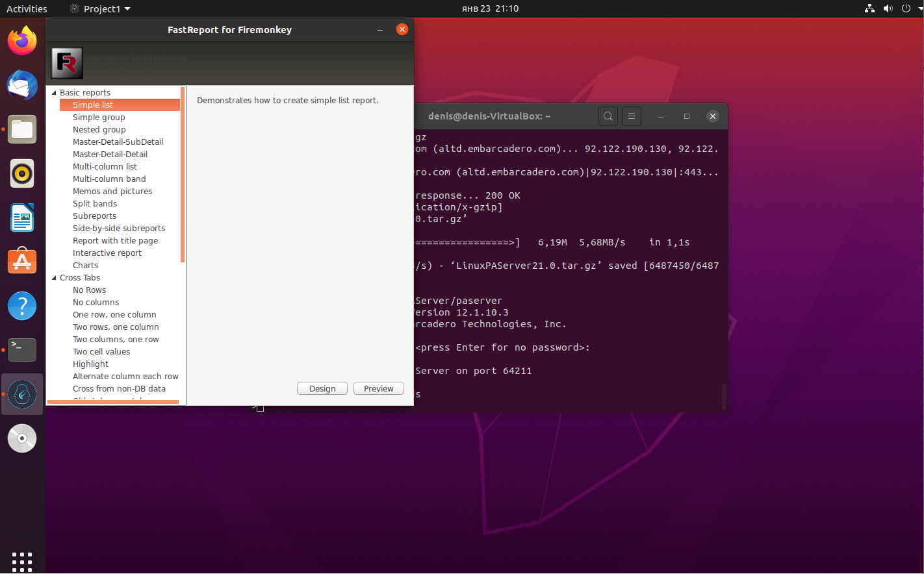Select the No columns cross tab

(96, 303)
